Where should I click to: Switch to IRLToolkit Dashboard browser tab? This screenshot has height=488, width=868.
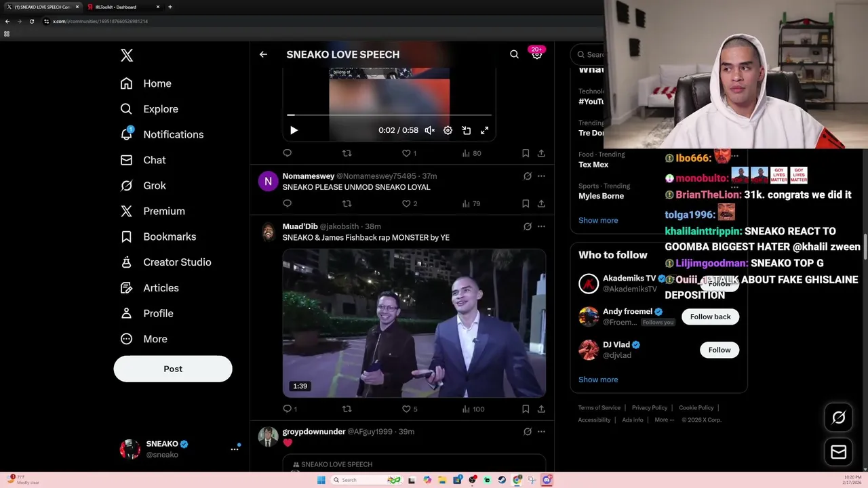pyautogui.click(x=122, y=7)
